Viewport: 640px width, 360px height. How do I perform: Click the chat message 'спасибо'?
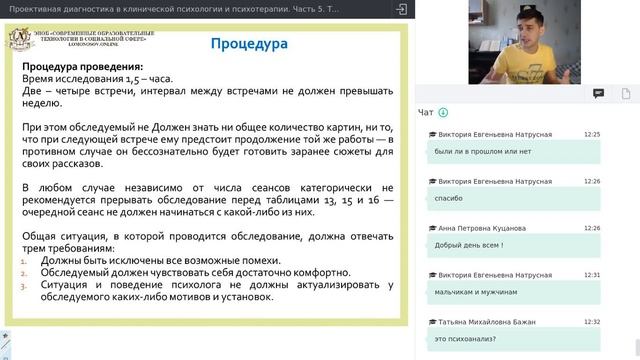tap(513, 199)
